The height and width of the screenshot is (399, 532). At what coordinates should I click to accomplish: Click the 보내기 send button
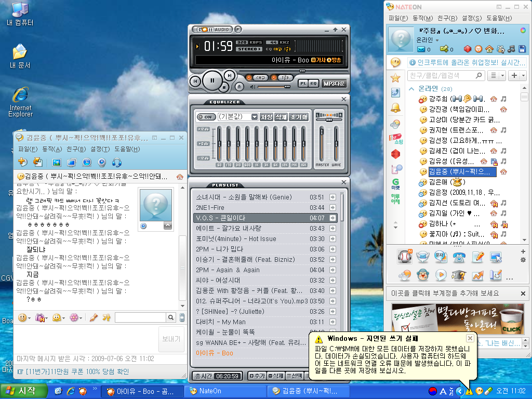pyautogui.click(x=171, y=339)
